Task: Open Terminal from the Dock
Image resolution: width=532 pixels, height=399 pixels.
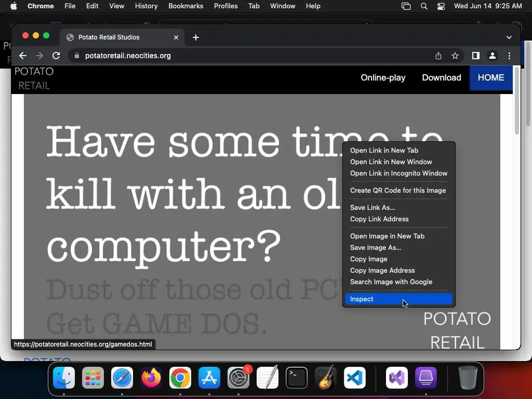Action: 297,378
